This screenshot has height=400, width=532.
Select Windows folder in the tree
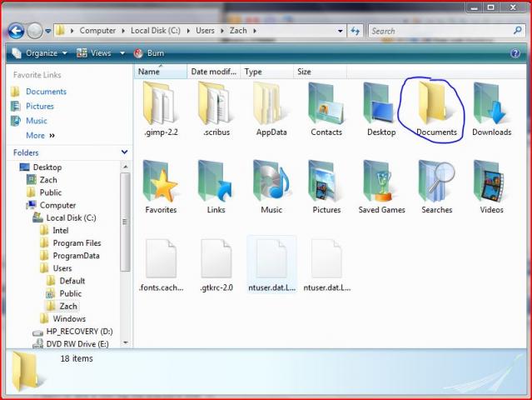69,319
